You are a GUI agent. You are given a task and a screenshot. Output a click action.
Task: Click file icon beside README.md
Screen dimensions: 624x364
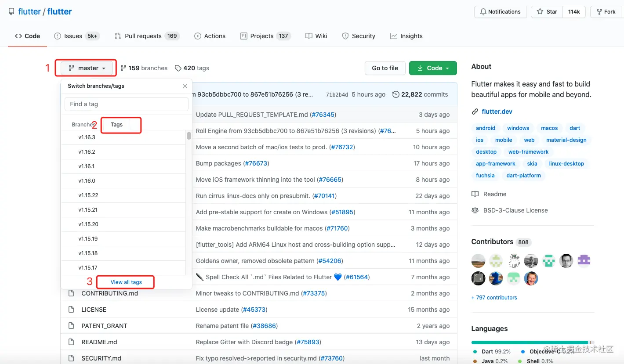coord(71,342)
